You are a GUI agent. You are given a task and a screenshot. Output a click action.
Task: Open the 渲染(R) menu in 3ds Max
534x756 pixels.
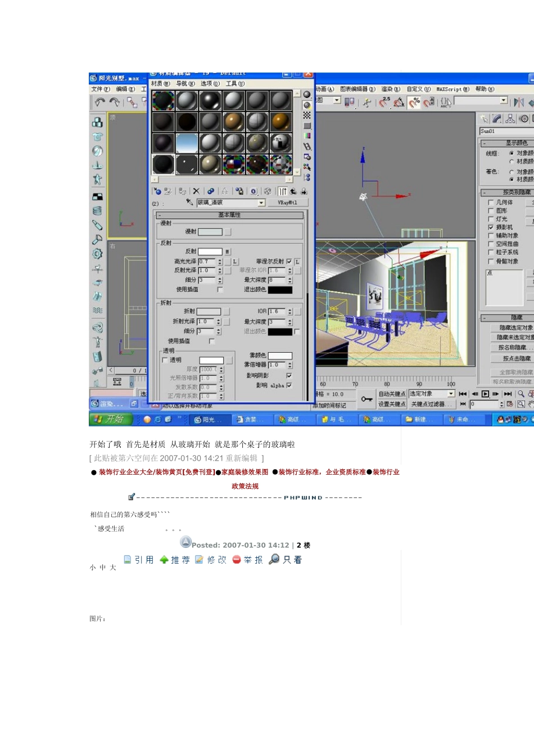[391, 89]
